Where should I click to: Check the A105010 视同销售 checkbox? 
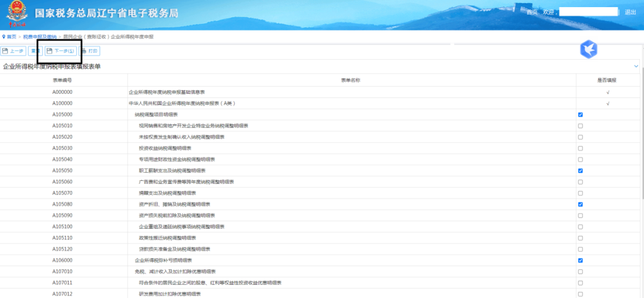580,126
